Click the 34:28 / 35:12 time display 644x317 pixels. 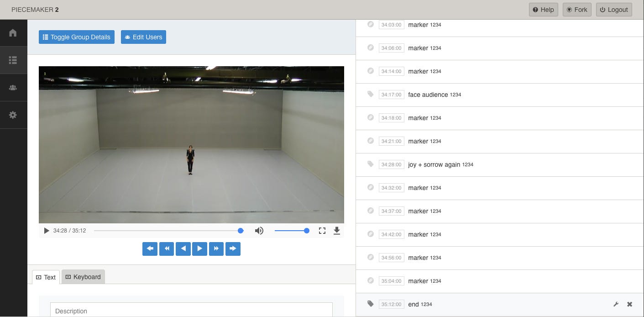tap(69, 231)
